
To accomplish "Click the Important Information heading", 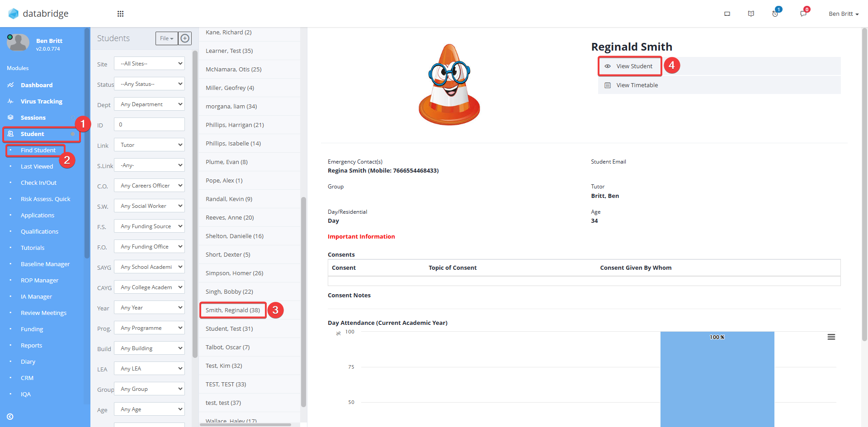I will pos(361,236).
